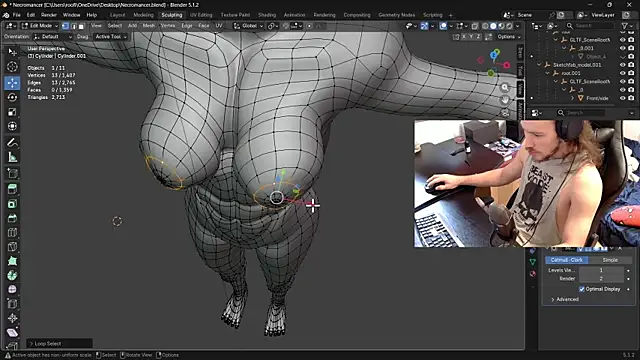Screen dimensions: 640x360
Task: Click the viewport pan hand icon
Action: (505, 100)
